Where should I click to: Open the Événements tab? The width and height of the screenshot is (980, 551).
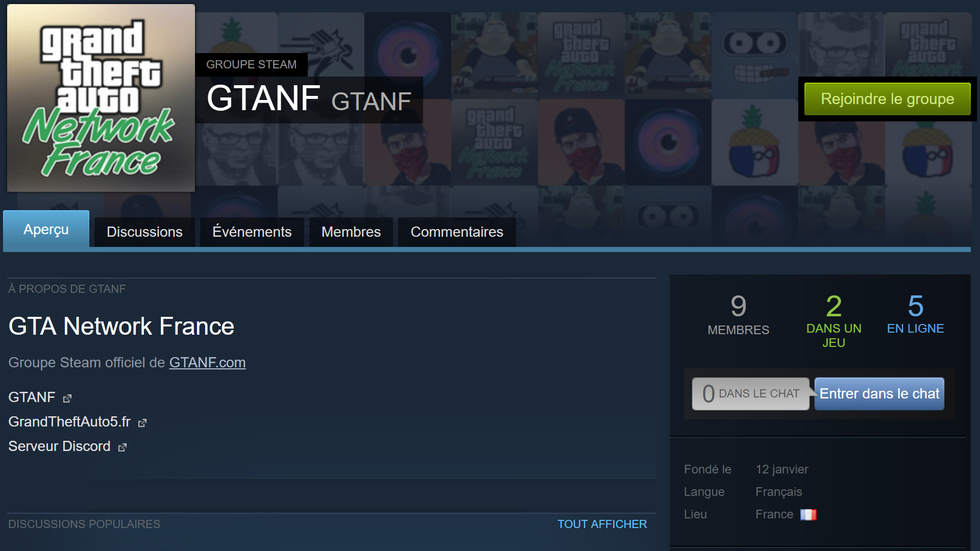coord(252,232)
